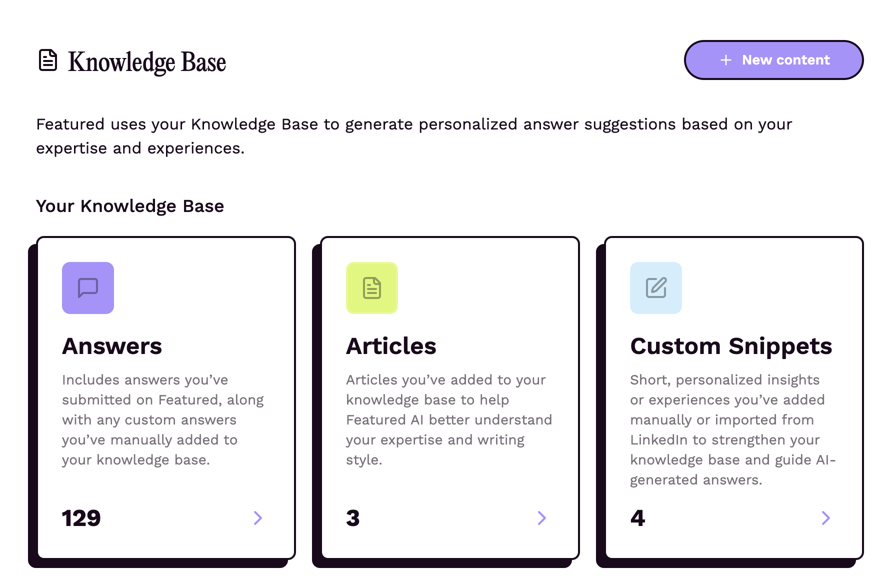The height and width of the screenshot is (588, 887).
Task: Open Articles using the right arrow chevron
Action: pos(542,518)
